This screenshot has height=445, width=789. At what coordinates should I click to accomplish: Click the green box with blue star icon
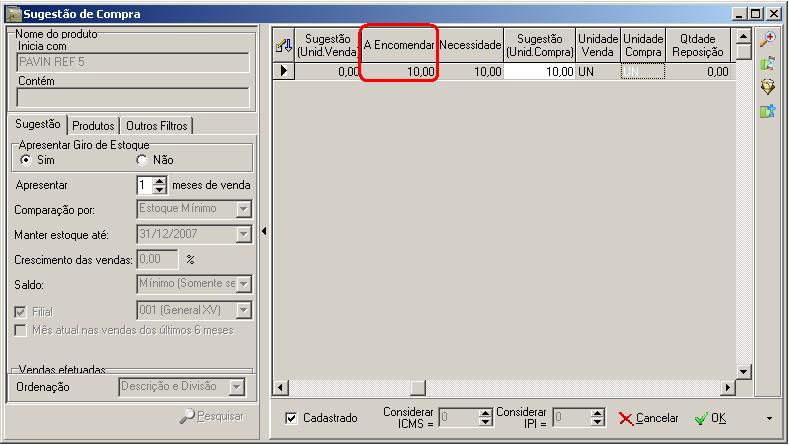767,111
